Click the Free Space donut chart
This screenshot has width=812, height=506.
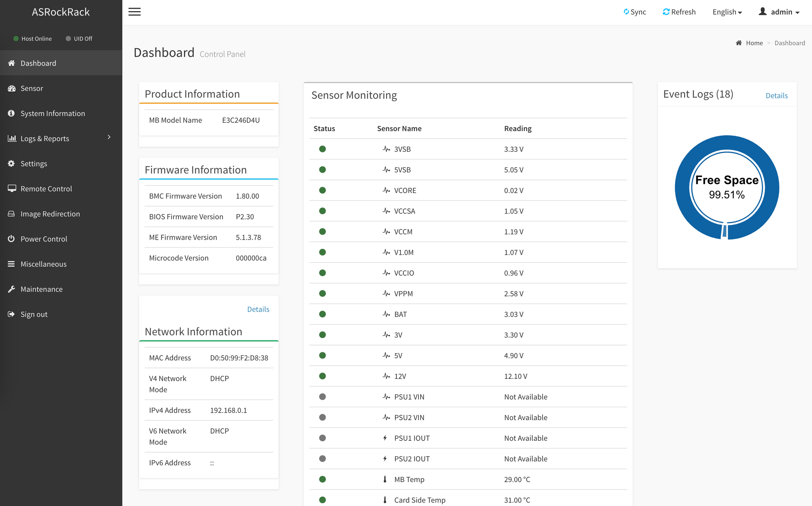click(727, 188)
